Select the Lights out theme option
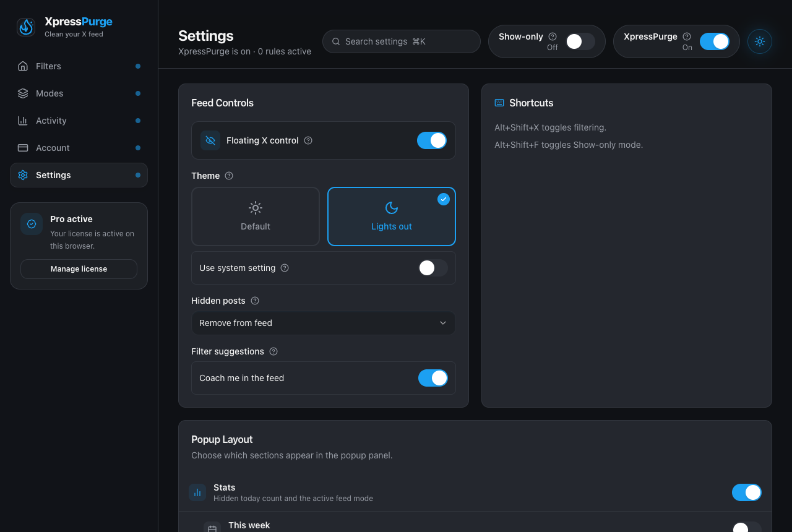This screenshot has height=532, width=792. (x=392, y=217)
